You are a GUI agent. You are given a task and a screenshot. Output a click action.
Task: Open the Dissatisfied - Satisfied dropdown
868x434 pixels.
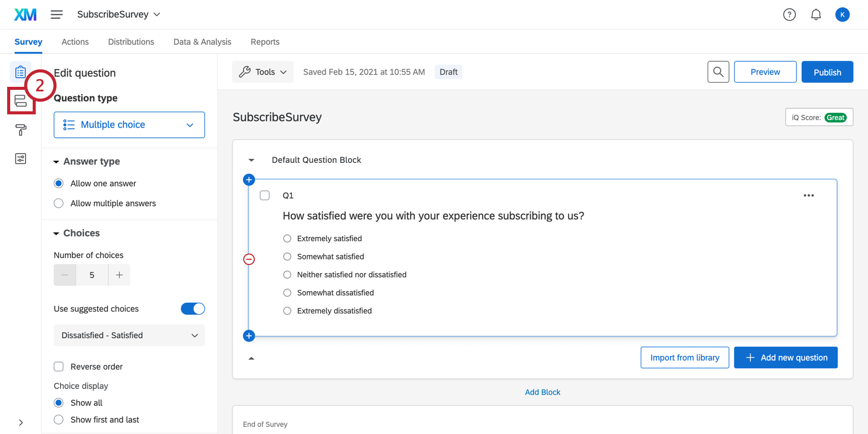129,335
